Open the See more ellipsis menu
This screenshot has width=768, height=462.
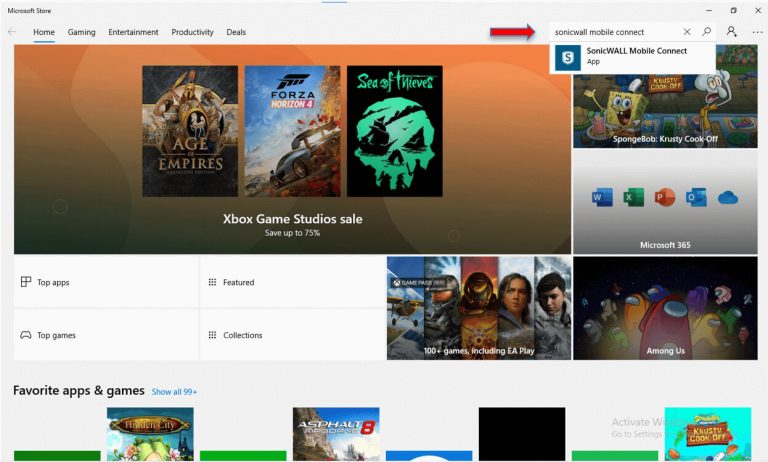757,32
